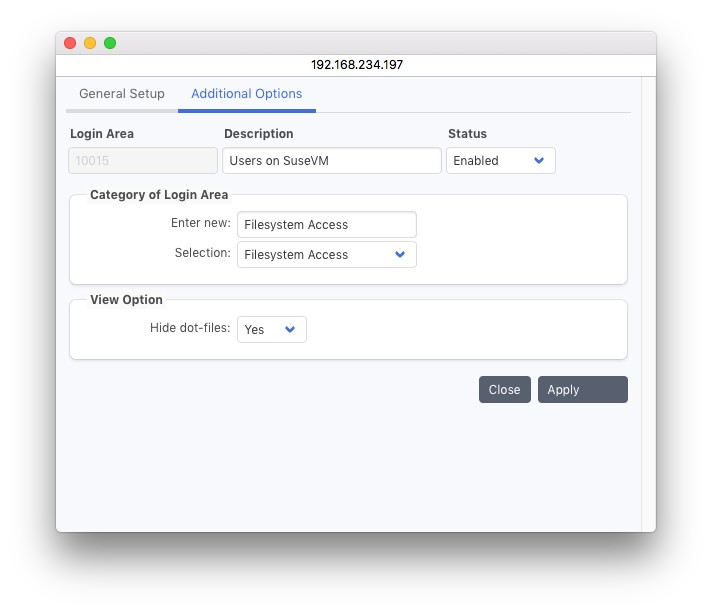This screenshot has width=712, height=612.
Task: Switch to the General Setup tab
Action: pyautogui.click(x=122, y=94)
